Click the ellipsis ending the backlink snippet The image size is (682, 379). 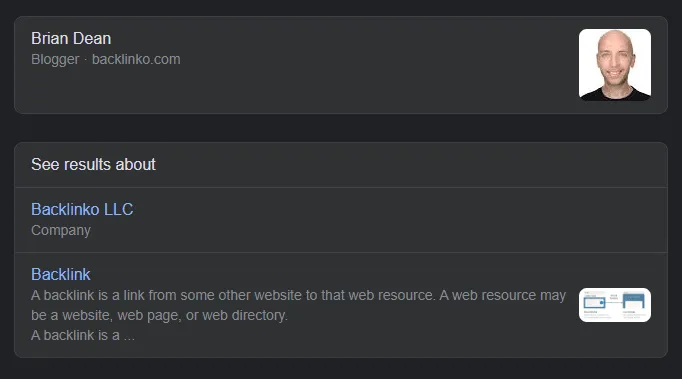tap(129, 338)
